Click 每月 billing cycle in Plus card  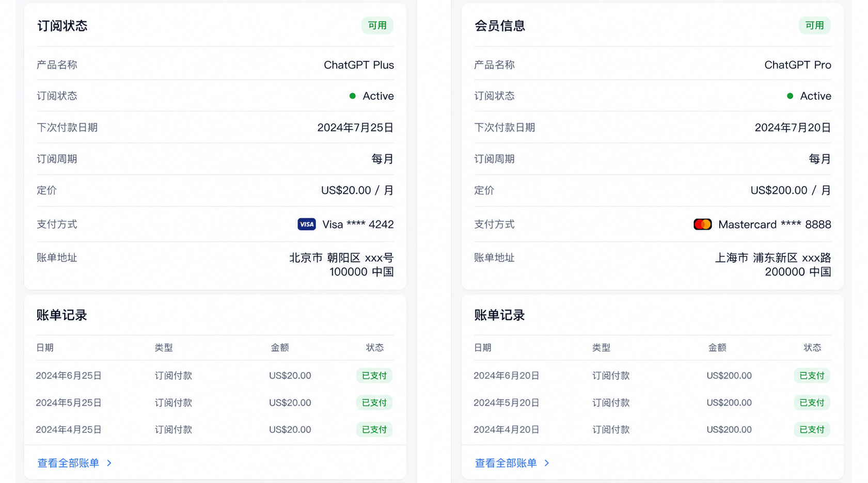[x=383, y=159]
